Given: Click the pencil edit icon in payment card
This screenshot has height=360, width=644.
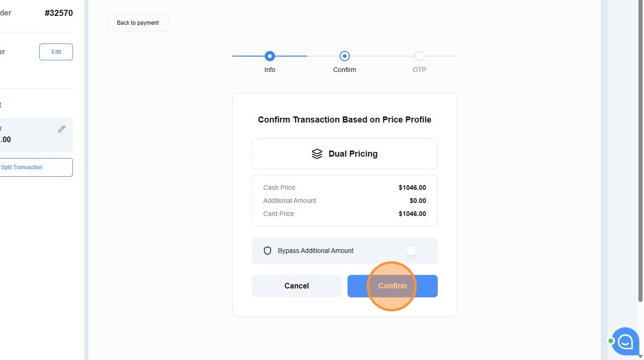Looking at the screenshot, I should [x=62, y=129].
